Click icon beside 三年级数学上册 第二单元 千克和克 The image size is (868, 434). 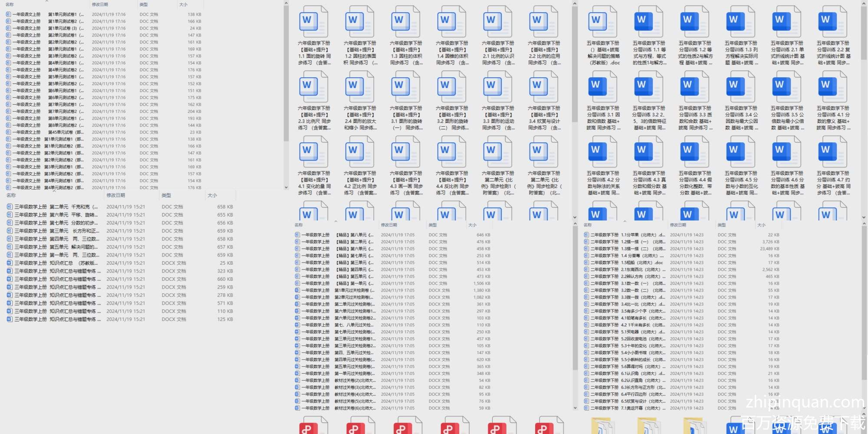[10, 207]
